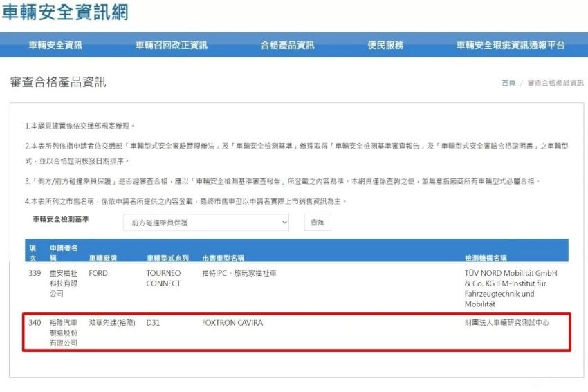
Task: Sort by 市售車型名稱 column header
Action: coord(223,258)
